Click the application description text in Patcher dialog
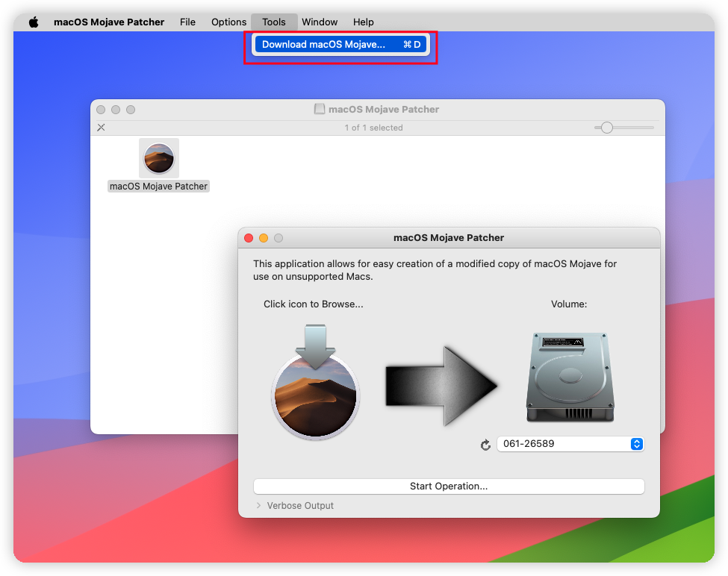 coord(435,270)
